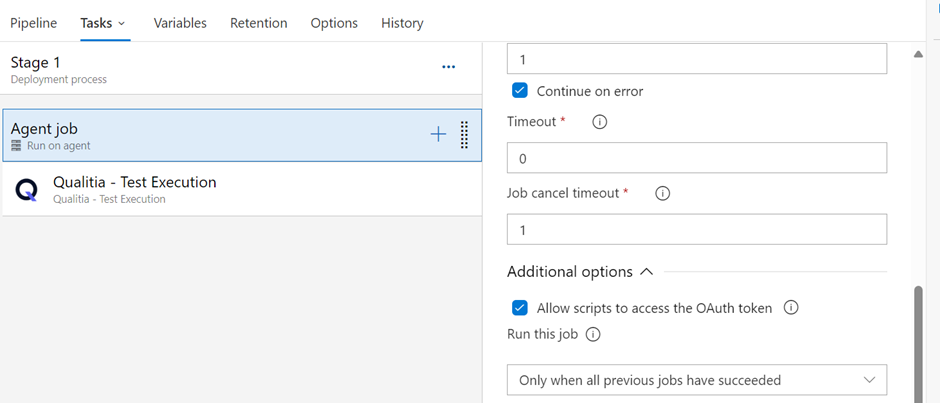Click the plus icon on Agent job

(x=438, y=135)
